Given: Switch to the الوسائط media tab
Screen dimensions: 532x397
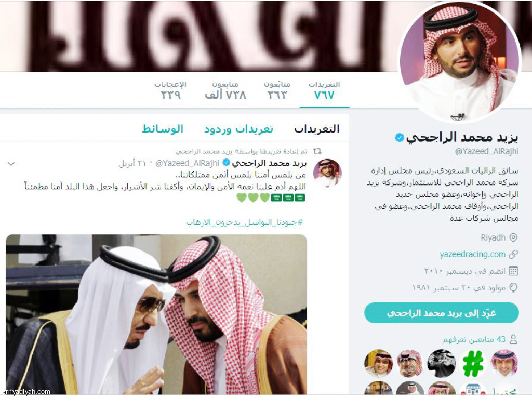Looking at the screenshot, I should (x=163, y=129).
